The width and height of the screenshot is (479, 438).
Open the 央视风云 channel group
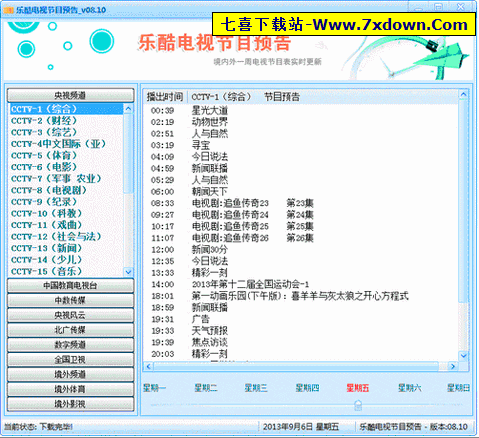point(70,315)
